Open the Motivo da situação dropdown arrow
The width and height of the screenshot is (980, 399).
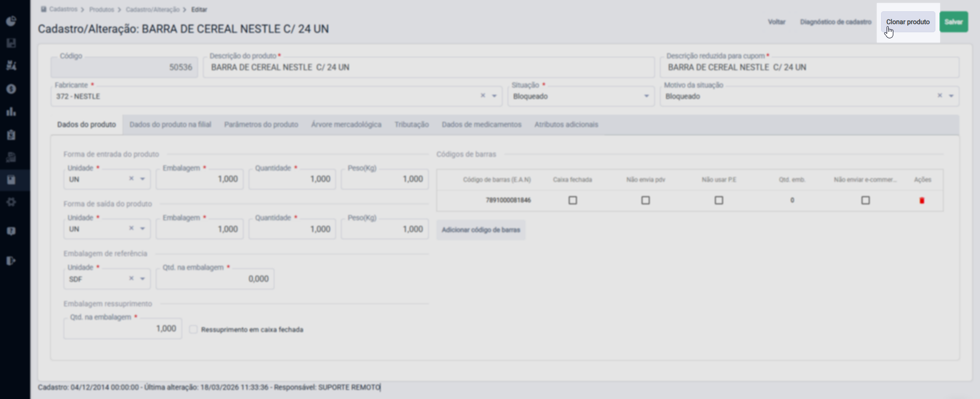pos(951,96)
